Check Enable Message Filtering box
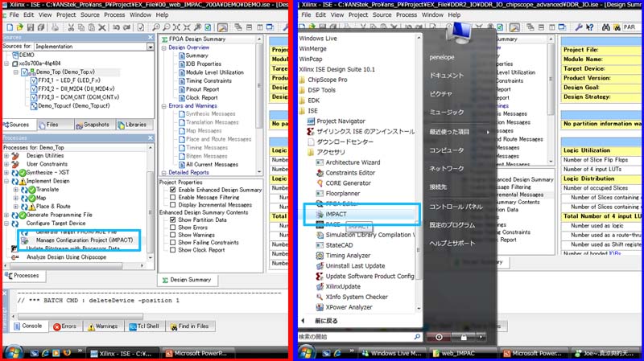The image size is (644, 361). [172, 197]
